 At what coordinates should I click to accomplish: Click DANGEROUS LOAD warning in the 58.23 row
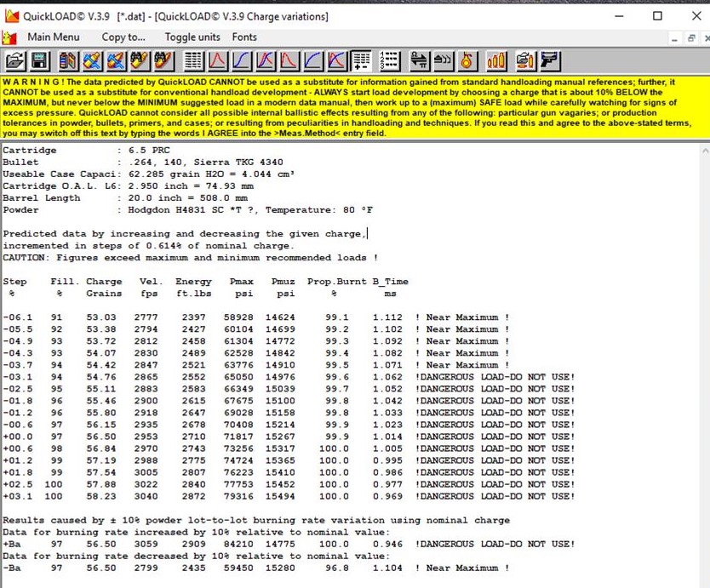point(495,497)
